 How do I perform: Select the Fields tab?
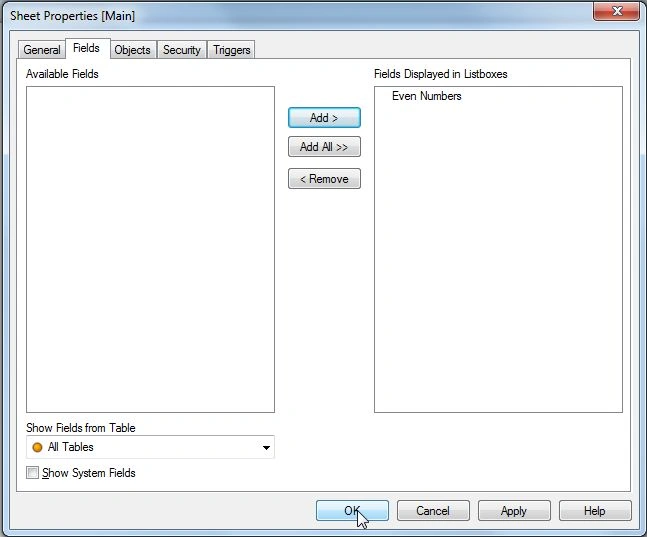pos(87,48)
